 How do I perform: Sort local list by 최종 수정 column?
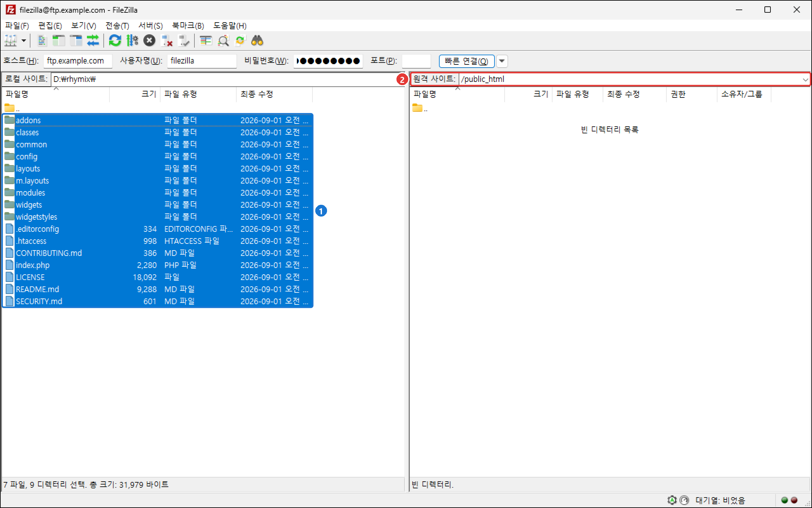(x=274, y=94)
